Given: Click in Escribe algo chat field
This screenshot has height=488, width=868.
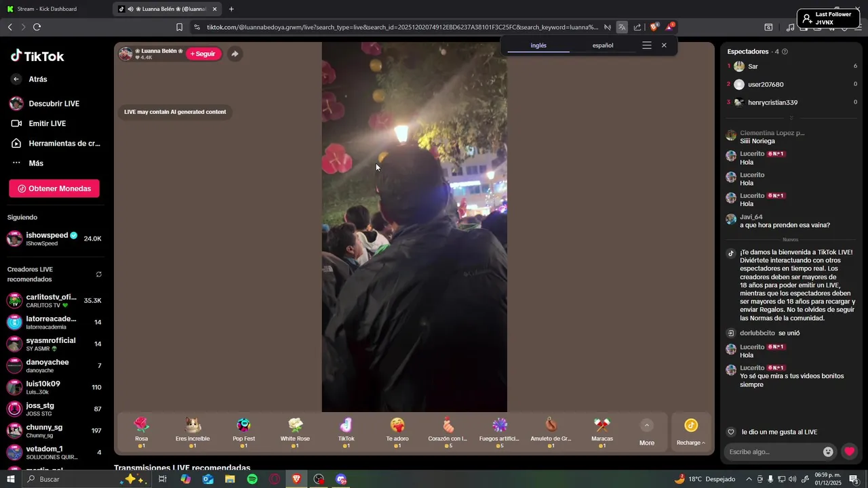Looking at the screenshot, I should pyautogui.click(x=774, y=452).
